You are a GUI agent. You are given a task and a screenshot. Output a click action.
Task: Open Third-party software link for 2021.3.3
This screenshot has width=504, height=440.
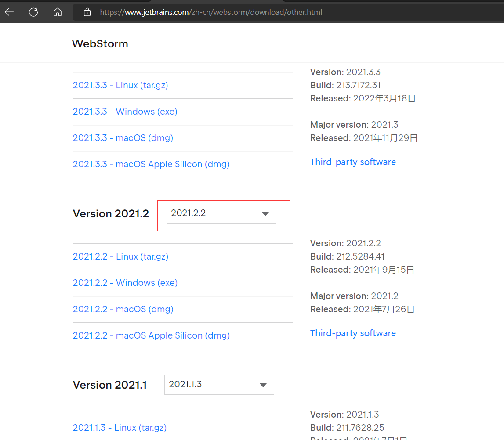tap(353, 162)
